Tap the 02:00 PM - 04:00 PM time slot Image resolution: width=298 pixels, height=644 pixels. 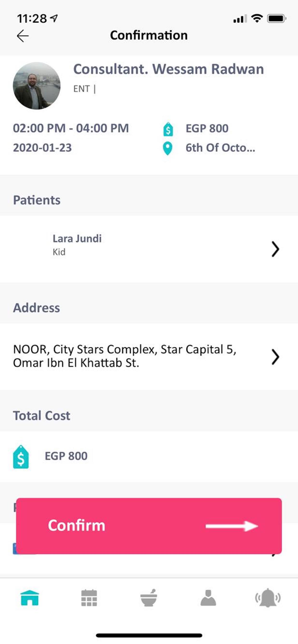tap(71, 128)
